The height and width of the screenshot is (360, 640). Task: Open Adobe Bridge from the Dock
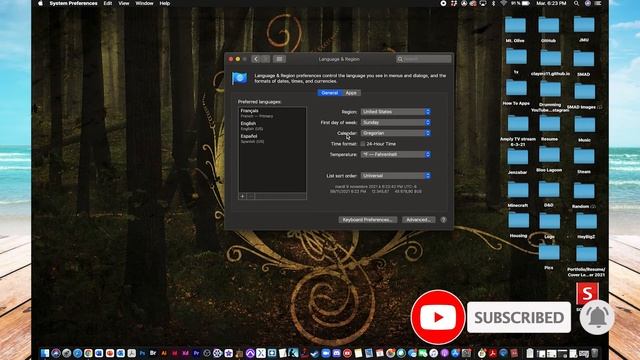coord(153,353)
